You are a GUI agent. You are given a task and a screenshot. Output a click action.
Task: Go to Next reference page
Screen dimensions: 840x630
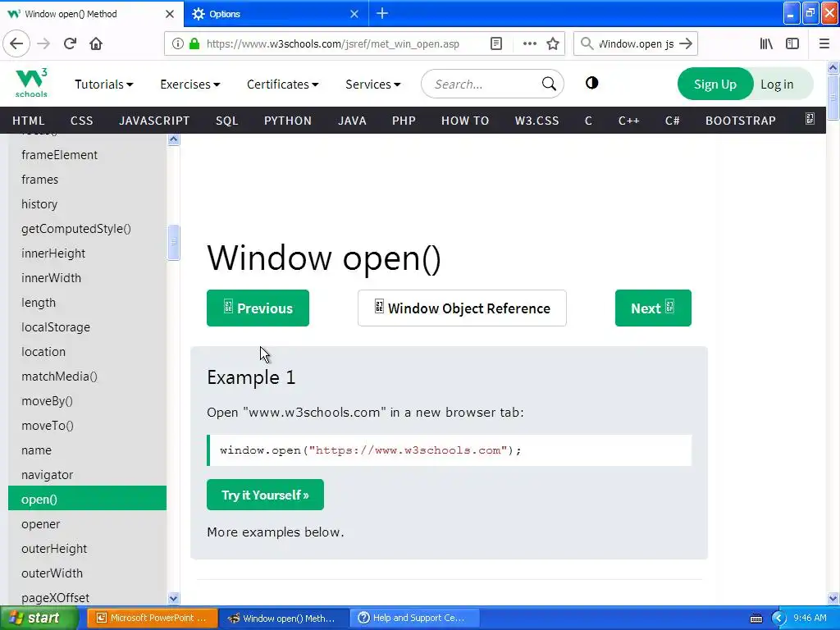tap(653, 308)
